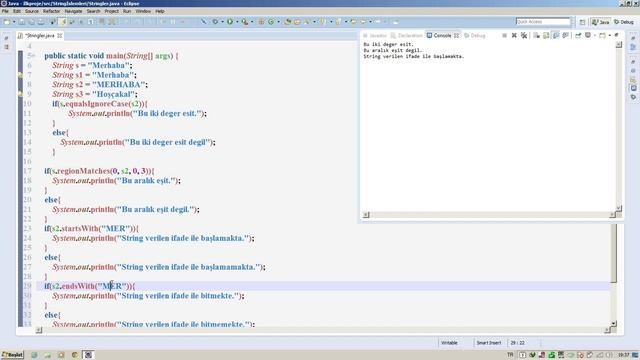Open the Run configurations dropdown arrow
Image resolution: width=640 pixels, height=360 pixels.
click(237, 22)
